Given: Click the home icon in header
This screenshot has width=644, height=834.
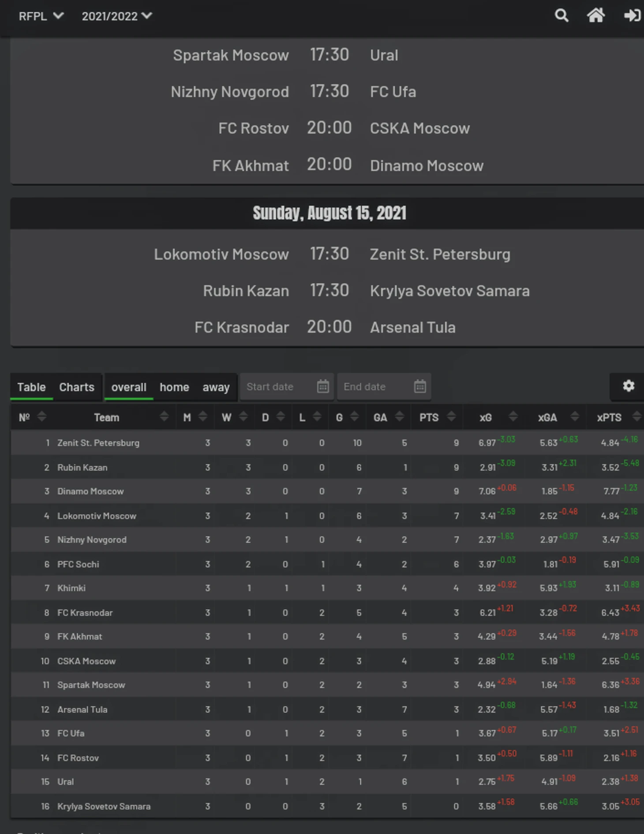Looking at the screenshot, I should pyautogui.click(x=595, y=16).
